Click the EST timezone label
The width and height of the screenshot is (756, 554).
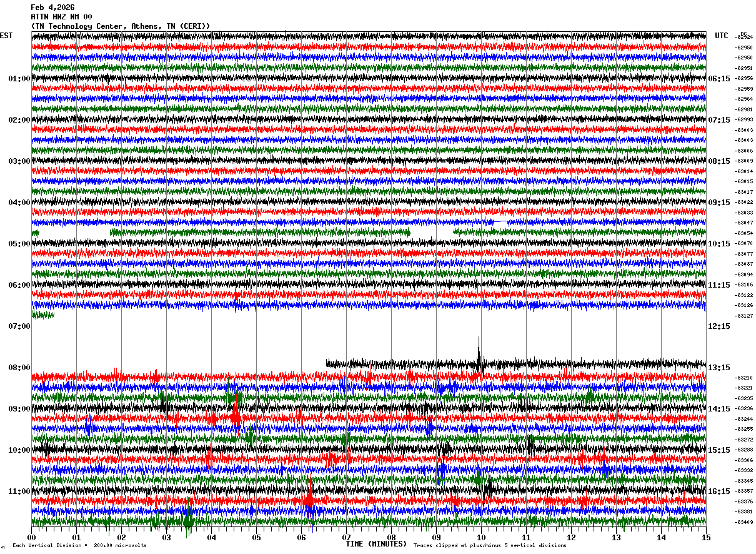tap(6, 36)
